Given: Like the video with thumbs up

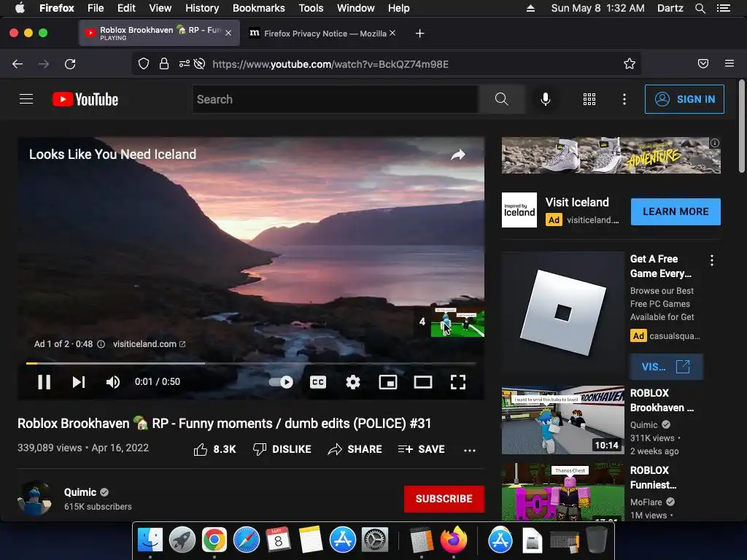Looking at the screenshot, I should tap(215, 449).
